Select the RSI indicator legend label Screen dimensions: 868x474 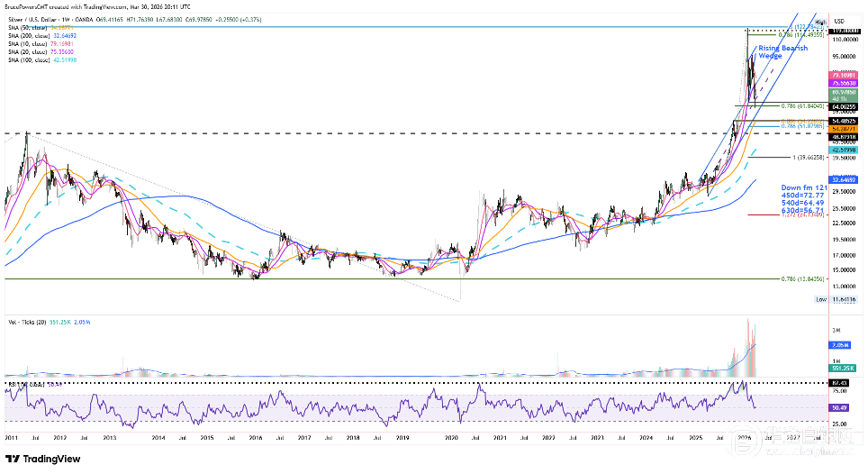click(18, 384)
